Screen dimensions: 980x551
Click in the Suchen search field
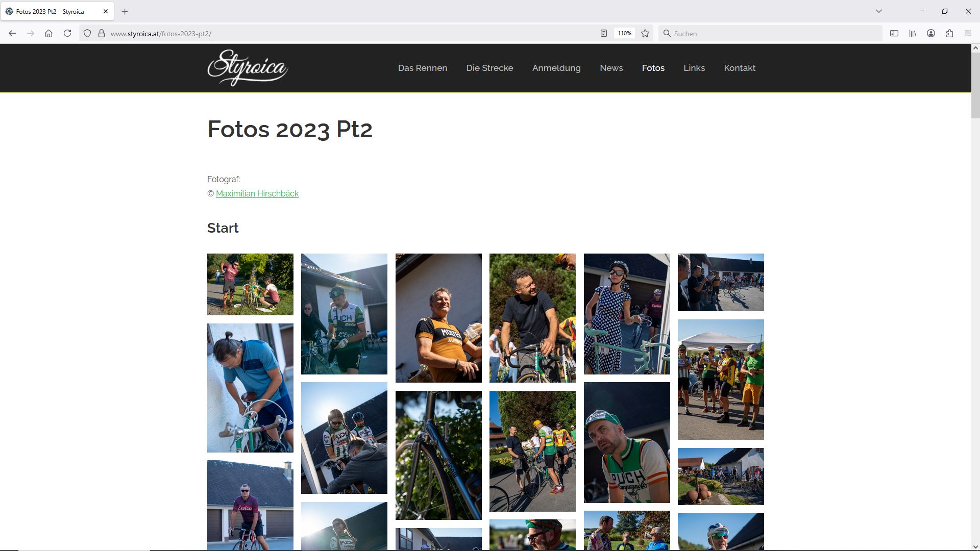[771, 33]
